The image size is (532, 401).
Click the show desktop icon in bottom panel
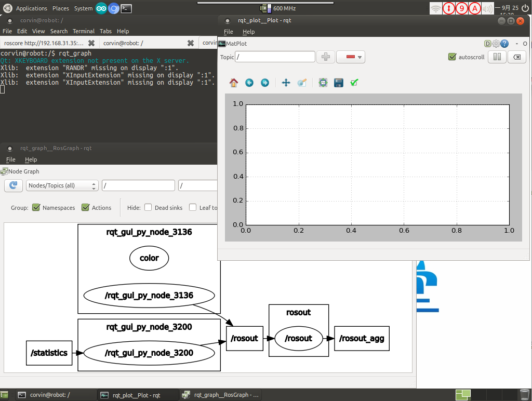point(4,395)
